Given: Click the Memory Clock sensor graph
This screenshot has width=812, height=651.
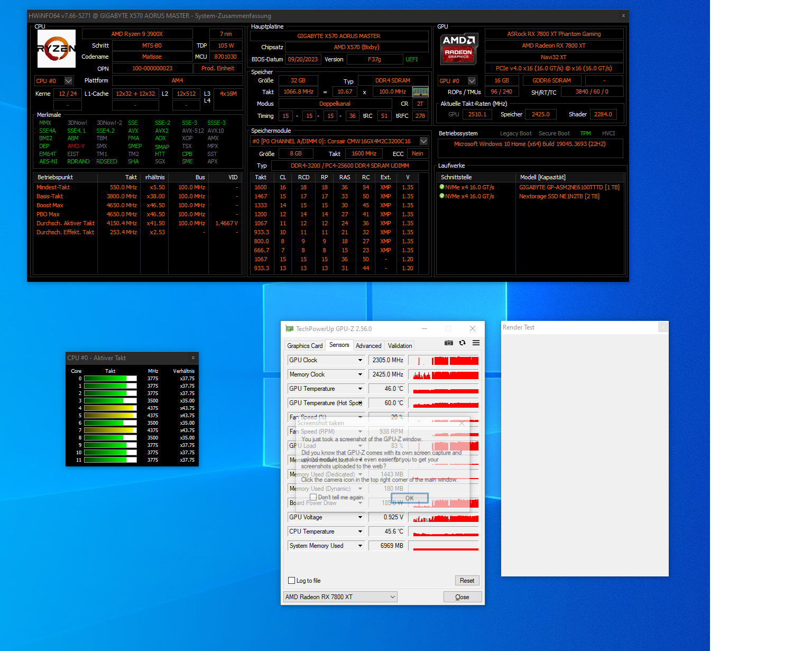Looking at the screenshot, I should tap(444, 374).
